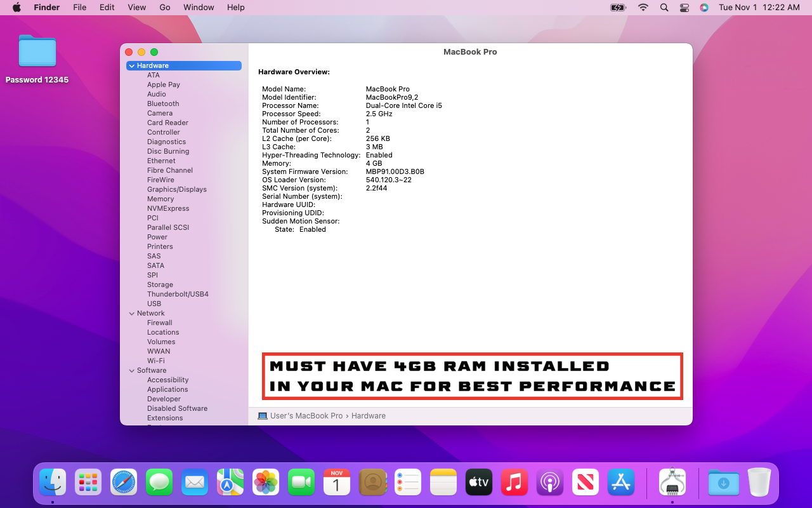This screenshot has height=508, width=812.
Task: Open Messages app in the Dock
Action: [x=159, y=483]
